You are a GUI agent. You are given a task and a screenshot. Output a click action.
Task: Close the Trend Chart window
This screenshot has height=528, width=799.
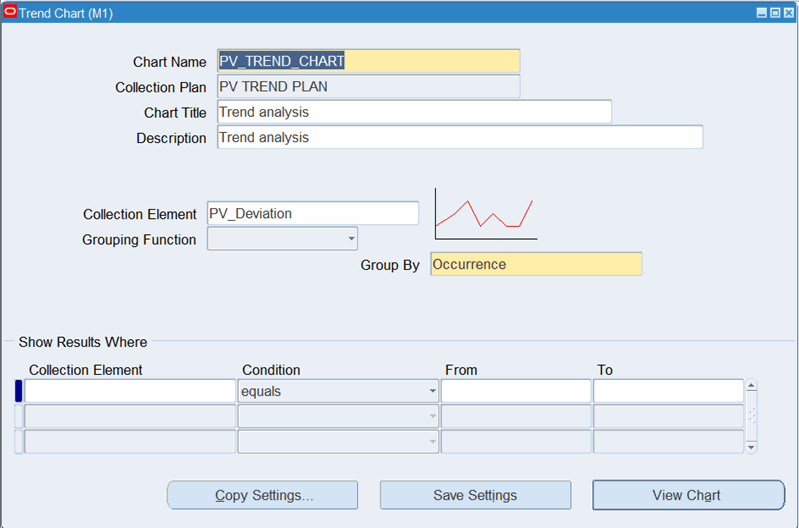click(788, 13)
